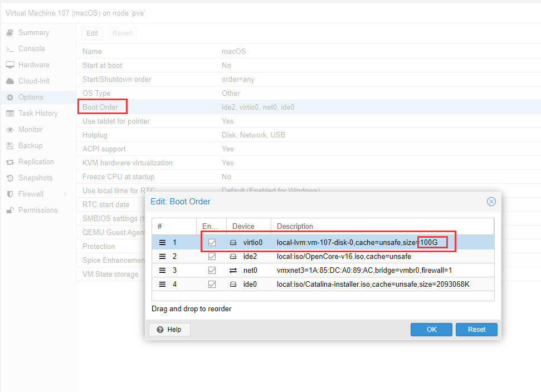541x392 pixels.
Task: Toggle the ide2 enabled checkbox
Action: [x=212, y=257]
